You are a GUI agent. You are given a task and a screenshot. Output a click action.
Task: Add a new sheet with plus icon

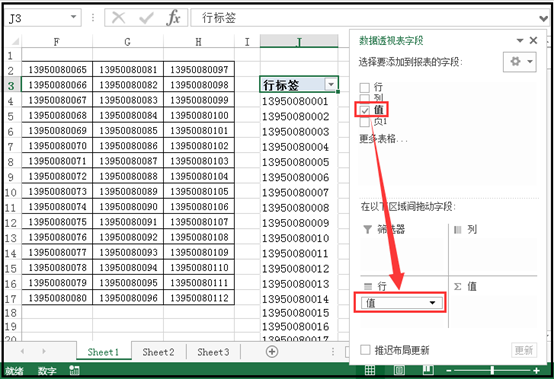(272, 351)
